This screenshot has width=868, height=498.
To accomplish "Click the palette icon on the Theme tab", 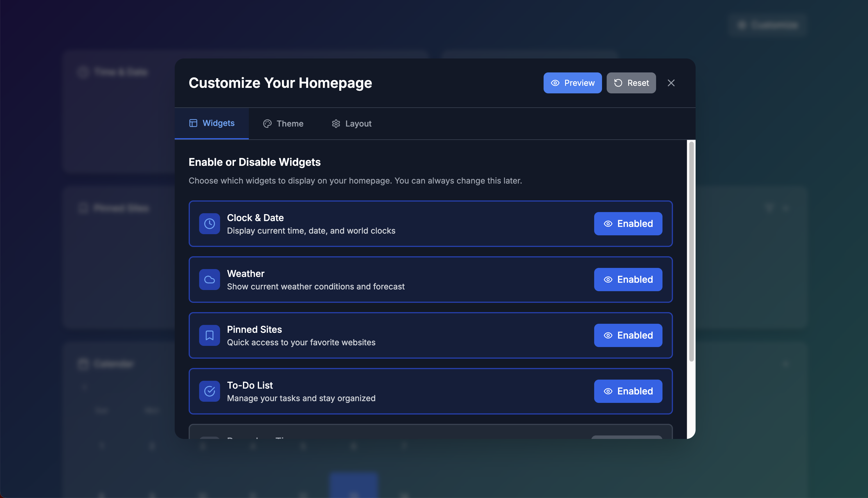I will (267, 123).
